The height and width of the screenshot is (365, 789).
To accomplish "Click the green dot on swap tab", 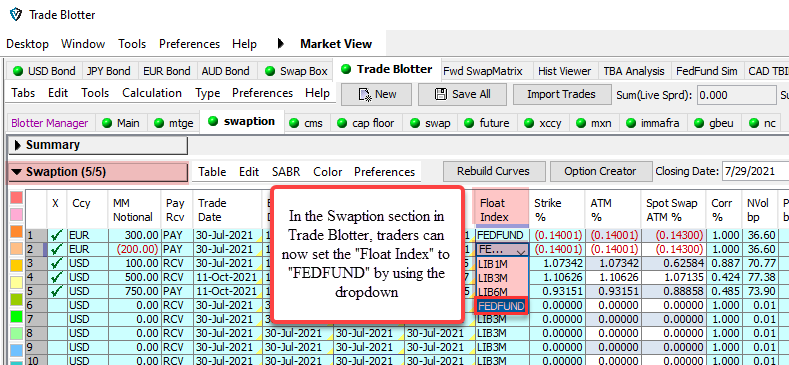I will pos(415,123).
